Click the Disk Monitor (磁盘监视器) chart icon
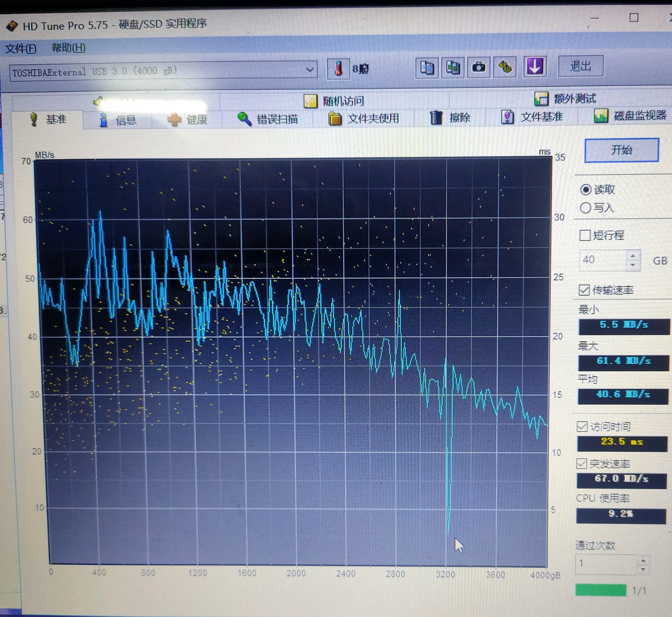Viewport: 672px width, 617px height. click(x=601, y=116)
